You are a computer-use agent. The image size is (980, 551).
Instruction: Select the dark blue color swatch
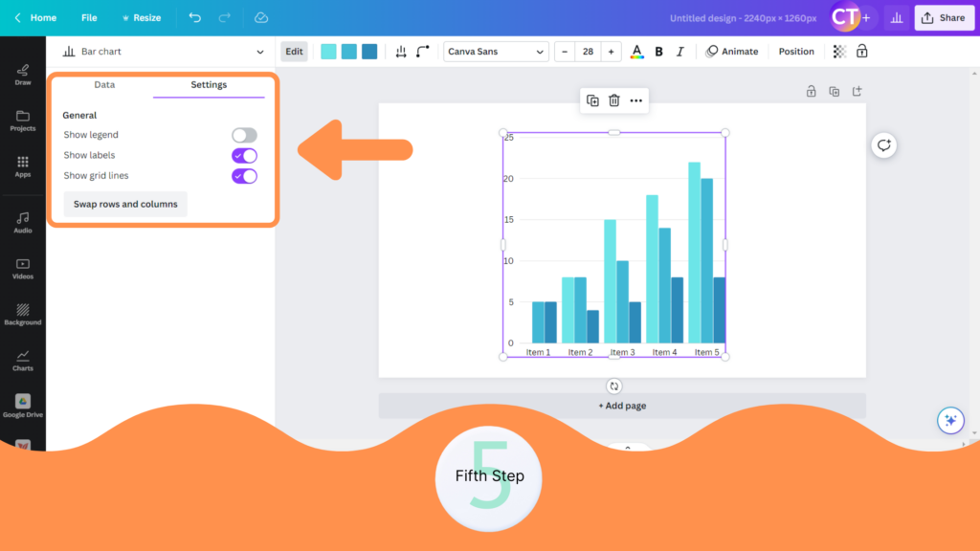[370, 52]
